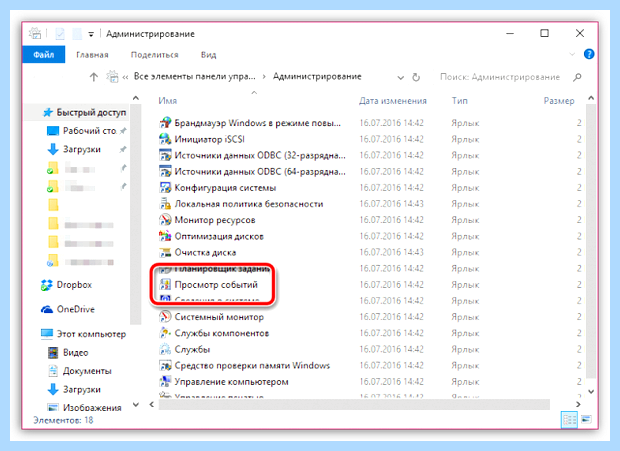
Task: Click the Конфигурация системы icon
Action: [x=165, y=188]
